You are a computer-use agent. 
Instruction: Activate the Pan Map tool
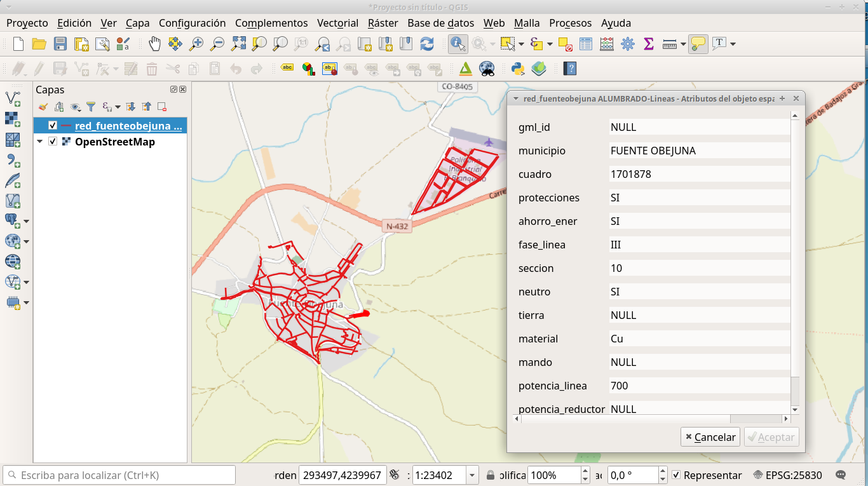point(154,44)
